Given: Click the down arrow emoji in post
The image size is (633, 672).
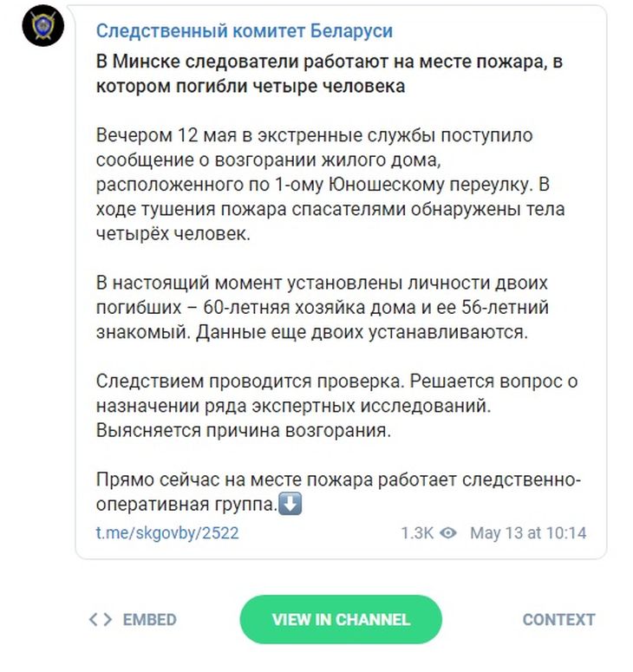Looking at the screenshot, I should click(x=291, y=503).
